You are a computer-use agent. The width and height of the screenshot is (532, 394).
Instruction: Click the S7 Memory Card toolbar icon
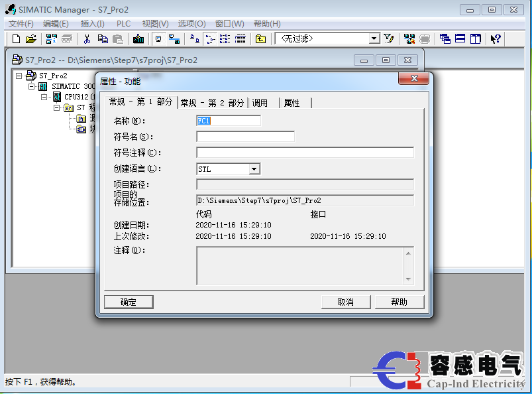pyautogui.click(x=67, y=39)
